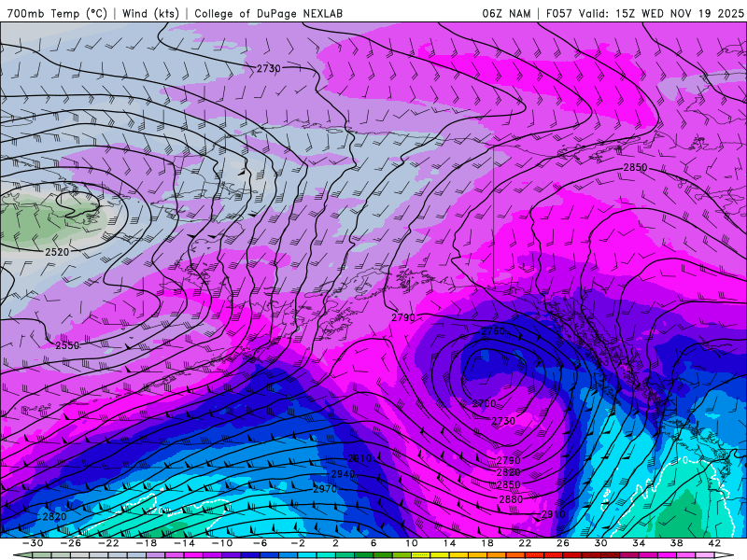
Task: Select the 2760 contour label
Action: point(493,331)
